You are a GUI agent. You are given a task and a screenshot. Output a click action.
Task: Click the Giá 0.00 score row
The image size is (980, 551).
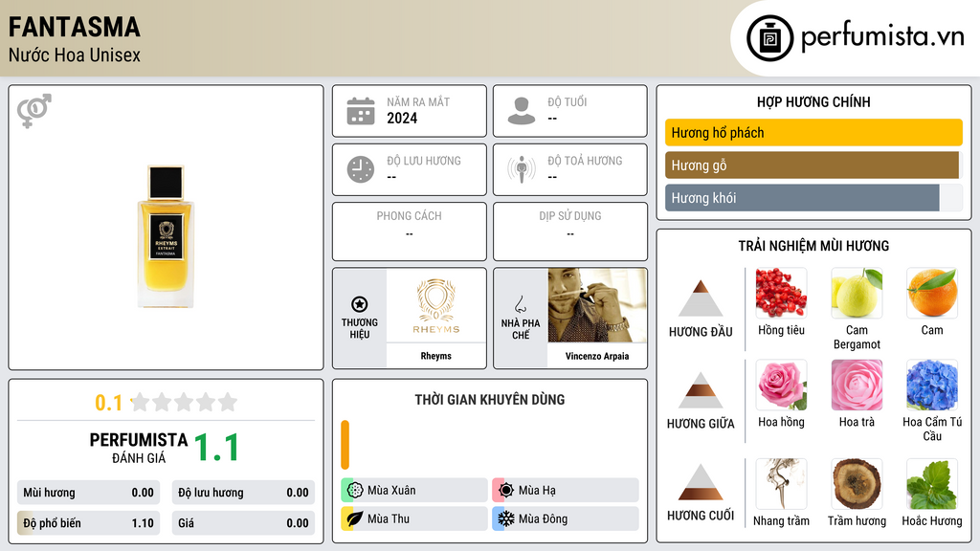[x=243, y=523]
